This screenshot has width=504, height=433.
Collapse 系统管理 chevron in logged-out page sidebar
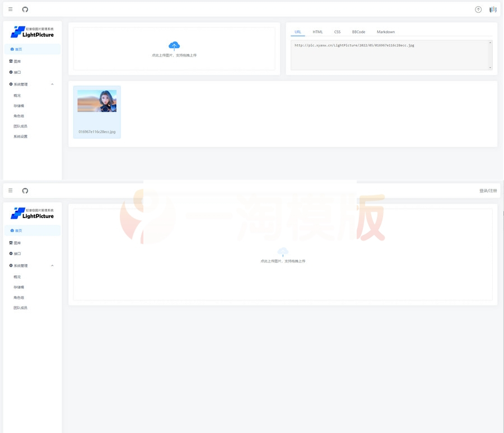coord(52,266)
